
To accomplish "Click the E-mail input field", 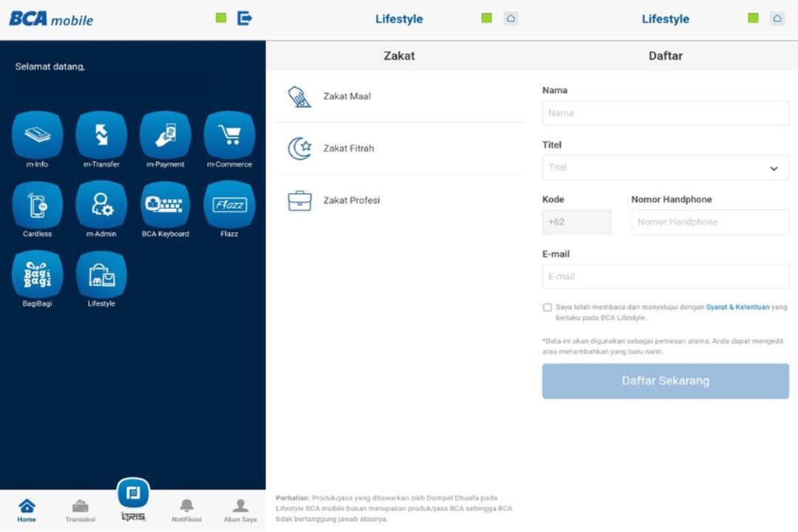I will pos(666,276).
